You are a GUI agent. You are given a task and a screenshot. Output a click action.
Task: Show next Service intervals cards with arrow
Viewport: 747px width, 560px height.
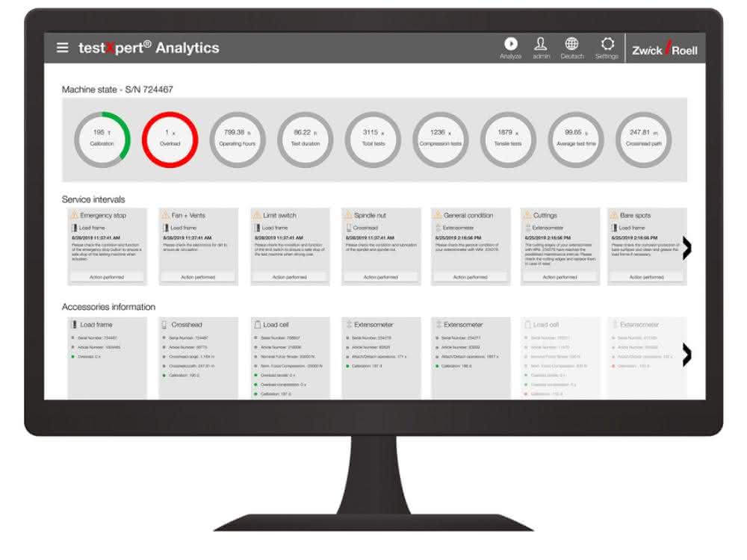point(686,248)
